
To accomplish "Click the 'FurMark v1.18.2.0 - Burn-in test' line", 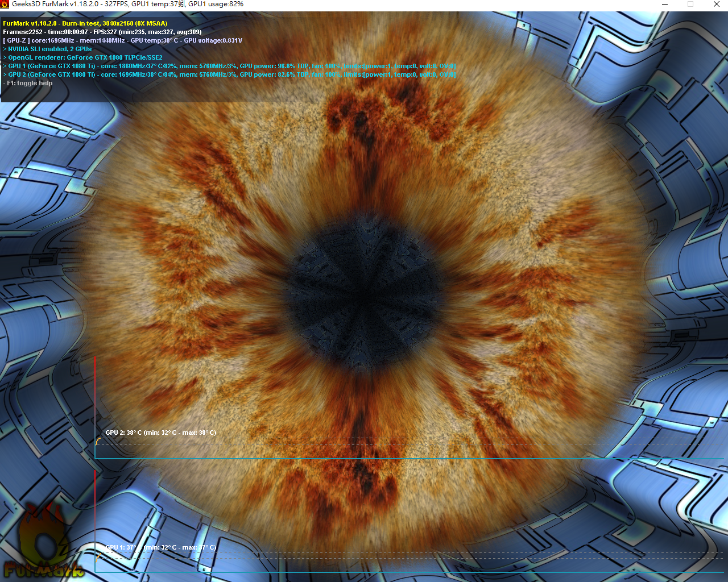I will pyautogui.click(x=85, y=23).
